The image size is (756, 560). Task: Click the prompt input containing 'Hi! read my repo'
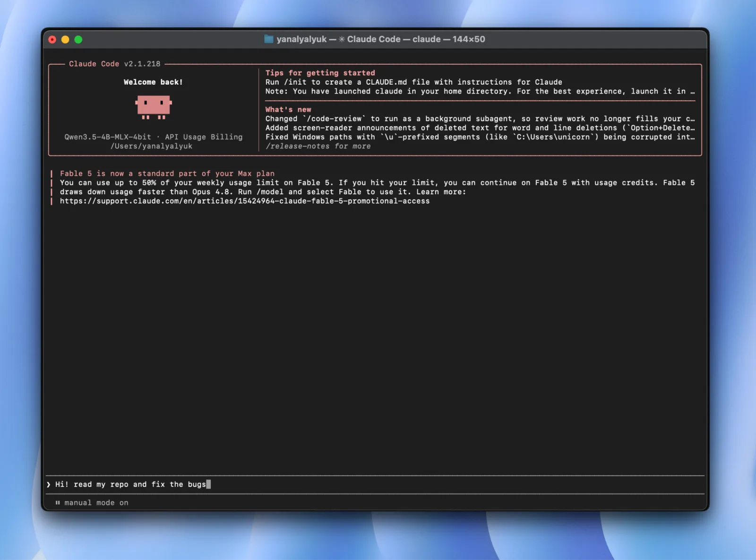[375, 484]
